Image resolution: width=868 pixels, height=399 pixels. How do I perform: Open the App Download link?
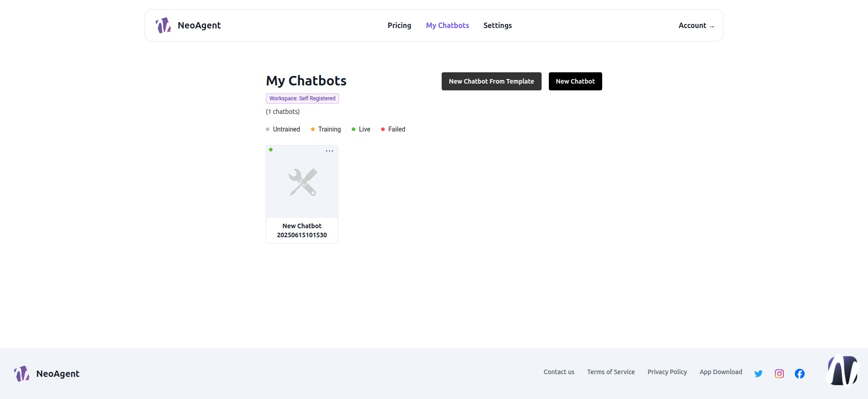[x=721, y=372]
